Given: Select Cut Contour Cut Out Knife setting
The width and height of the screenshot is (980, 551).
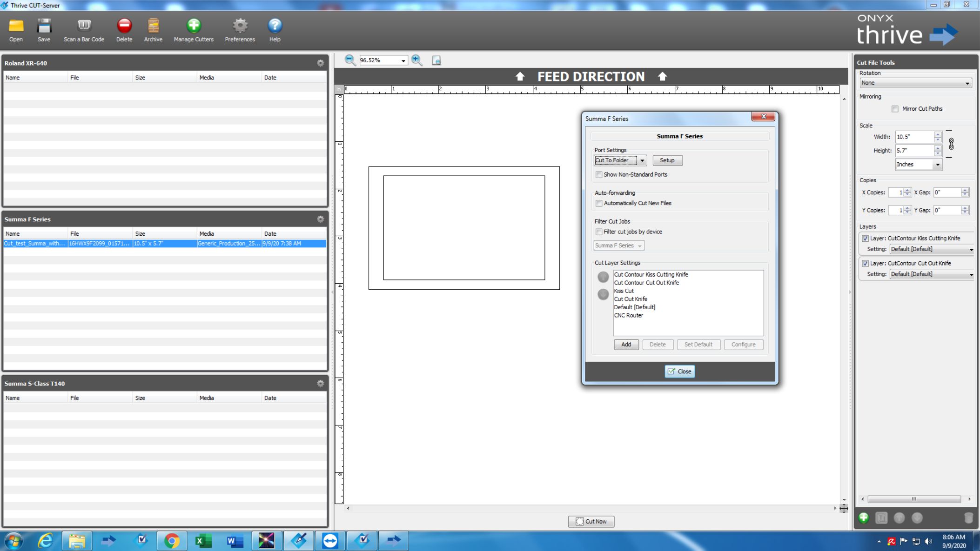Looking at the screenshot, I should (x=646, y=283).
